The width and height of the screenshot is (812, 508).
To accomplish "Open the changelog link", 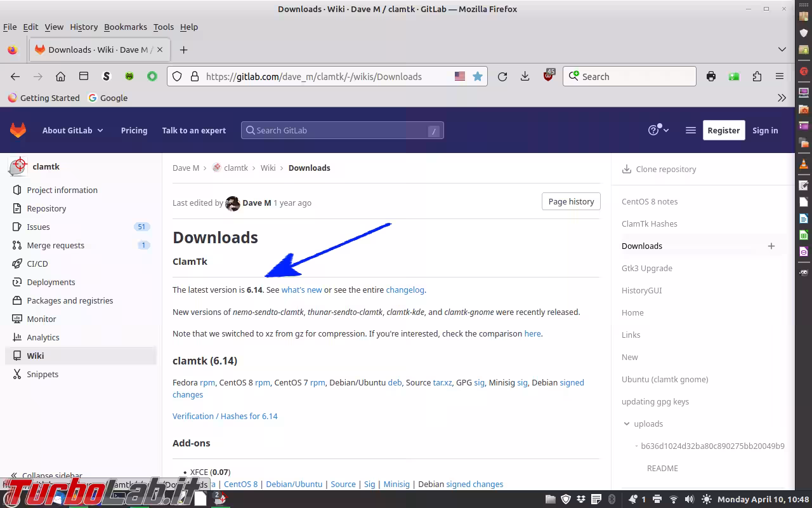I will click(x=405, y=290).
